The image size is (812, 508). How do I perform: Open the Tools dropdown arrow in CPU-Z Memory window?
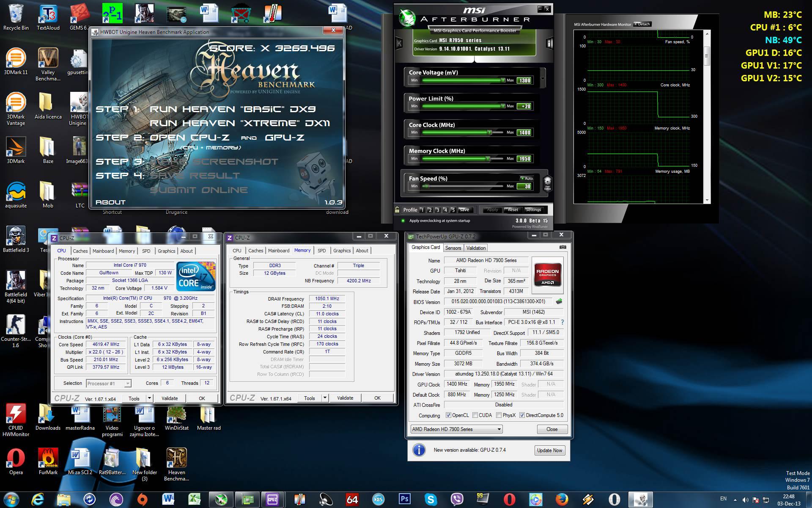click(x=324, y=398)
